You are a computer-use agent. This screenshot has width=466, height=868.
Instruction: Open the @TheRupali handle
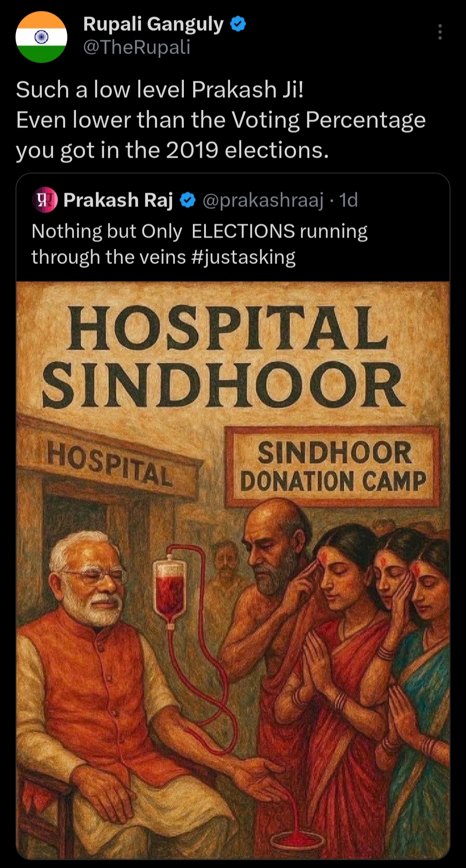(137, 47)
